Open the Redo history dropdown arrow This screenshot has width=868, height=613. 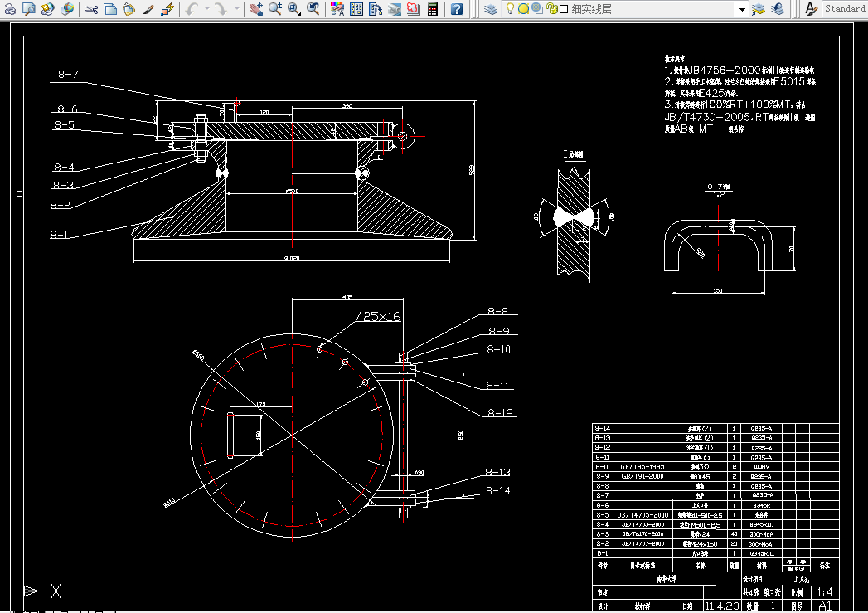click(236, 9)
